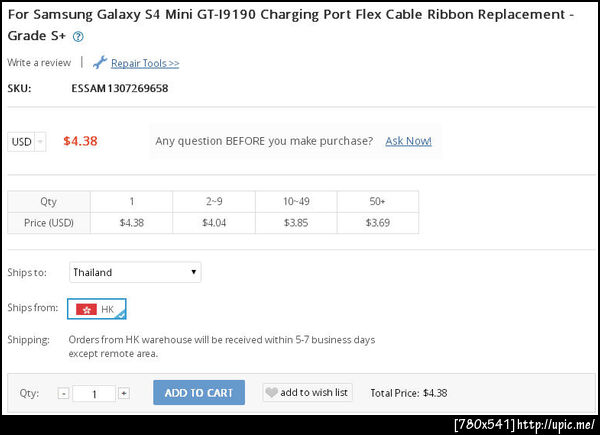This screenshot has height=435, width=600.
Task: Click the red $4.38 price
Action: [80, 141]
